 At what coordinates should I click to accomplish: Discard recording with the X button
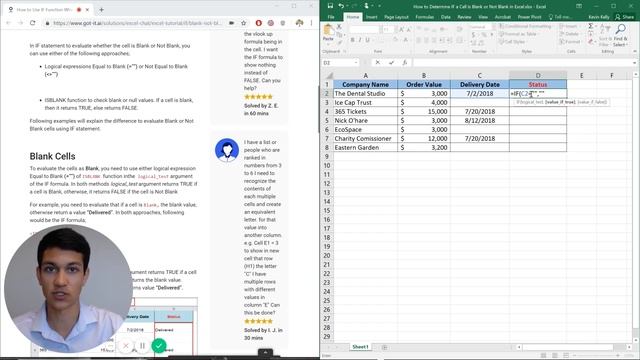point(126,346)
